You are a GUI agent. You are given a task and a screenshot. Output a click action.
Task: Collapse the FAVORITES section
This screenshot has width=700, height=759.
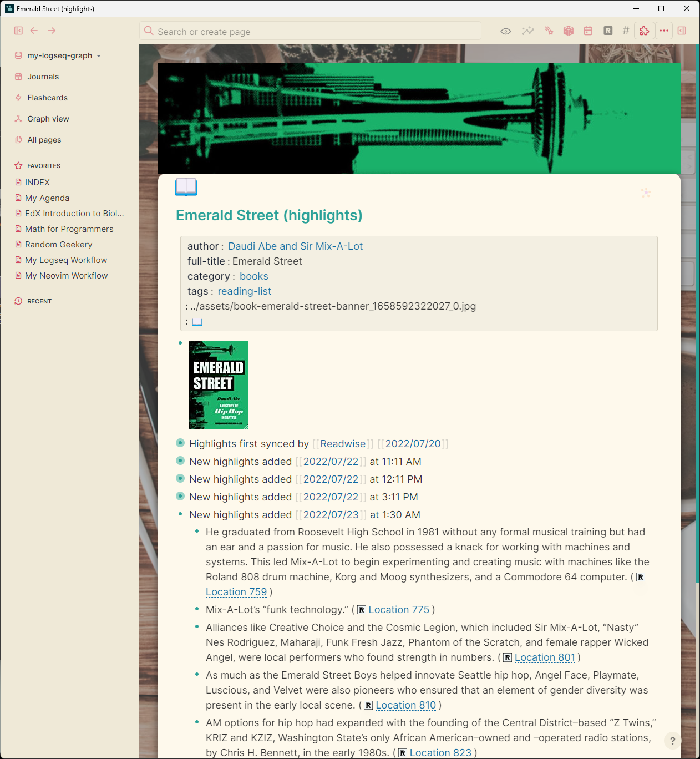click(x=44, y=166)
